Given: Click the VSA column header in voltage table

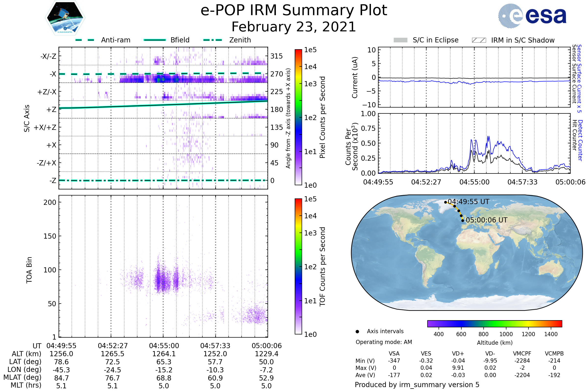Looking at the screenshot, I should (x=394, y=354).
